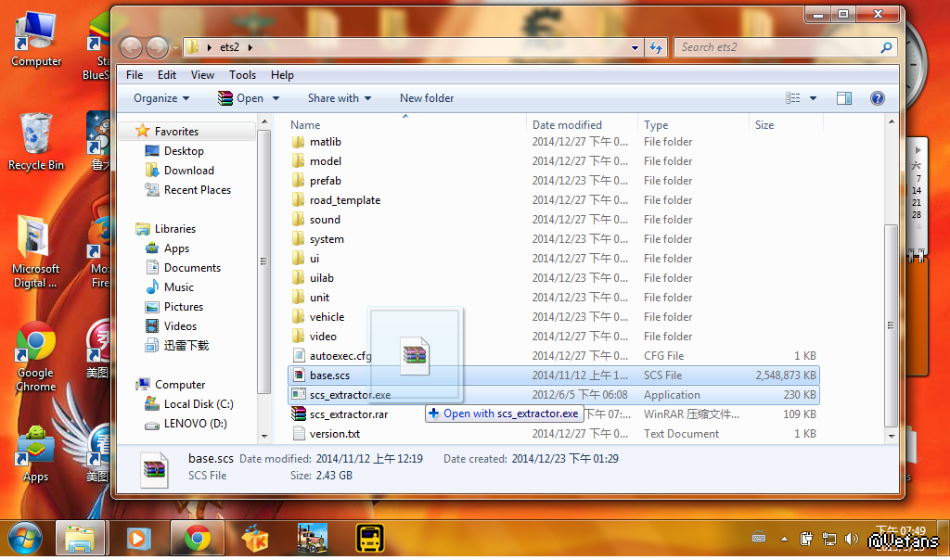Select the vehicle folder

[327, 317]
